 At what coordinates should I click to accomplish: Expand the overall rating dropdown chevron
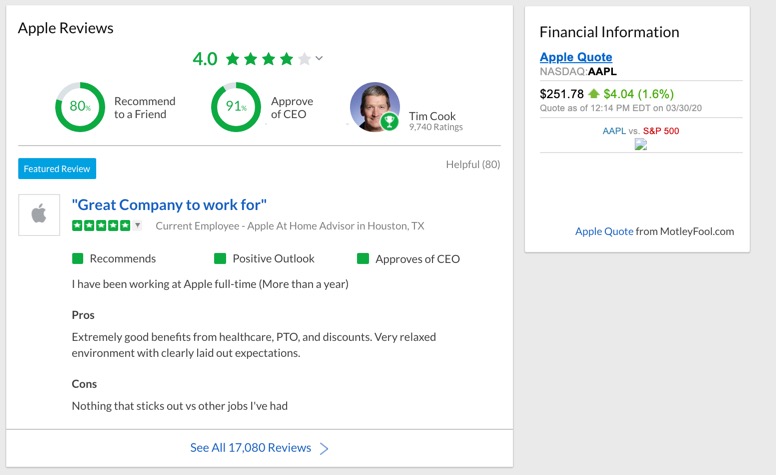pos(319,58)
